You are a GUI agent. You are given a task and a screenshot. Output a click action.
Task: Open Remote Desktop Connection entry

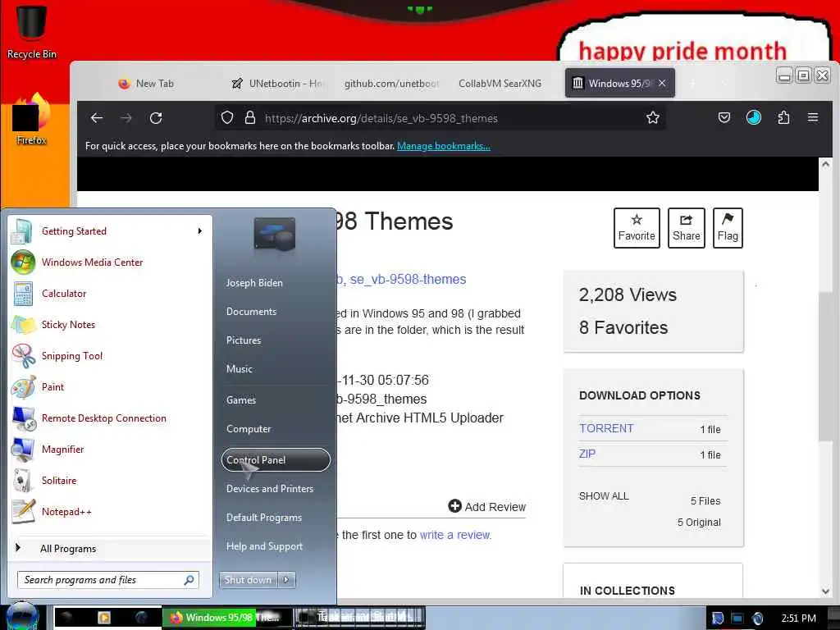click(110, 418)
